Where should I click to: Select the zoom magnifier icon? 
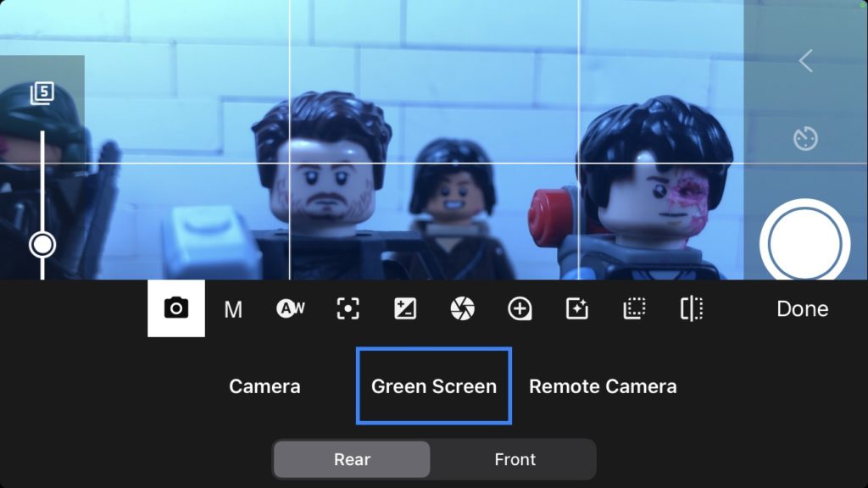click(520, 308)
